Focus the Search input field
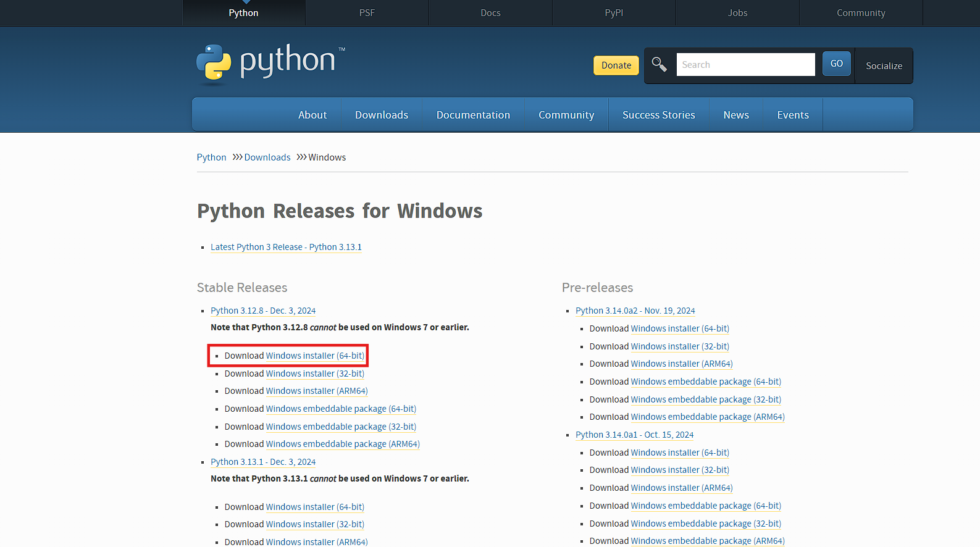The image size is (980, 547). click(x=745, y=64)
